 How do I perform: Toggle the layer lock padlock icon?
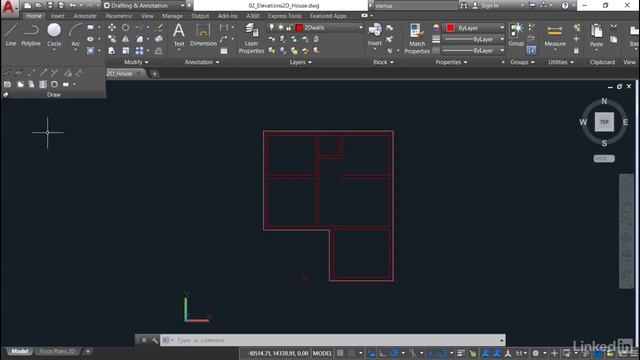[x=289, y=27]
